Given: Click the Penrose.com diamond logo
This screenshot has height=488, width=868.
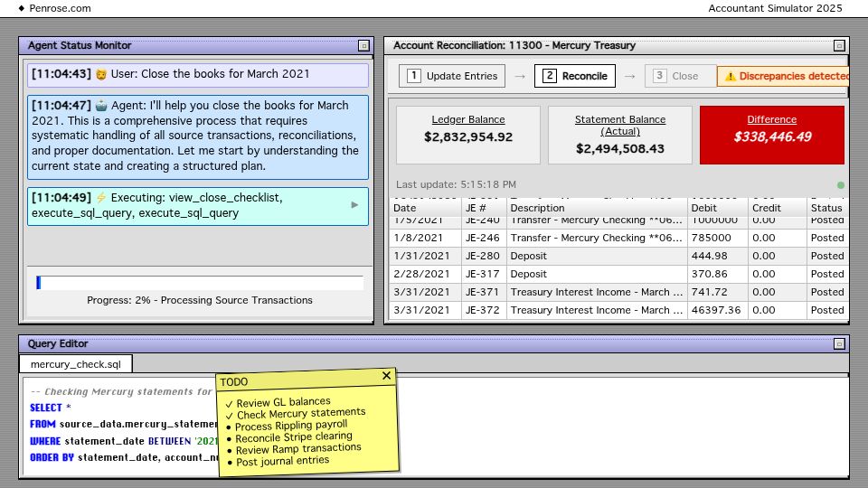Looking at the screenshot, I should point(22,8).
